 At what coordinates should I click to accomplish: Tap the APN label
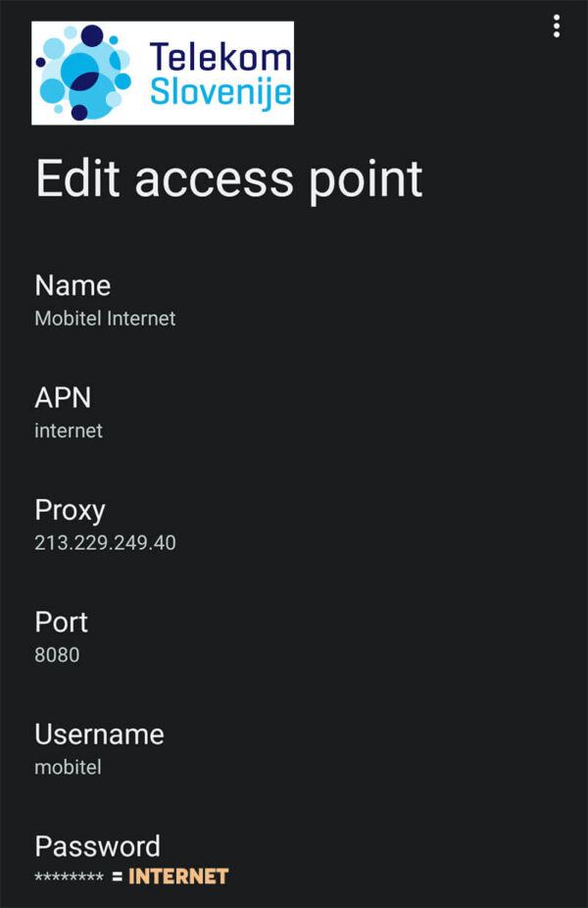(x=64, y=397)
